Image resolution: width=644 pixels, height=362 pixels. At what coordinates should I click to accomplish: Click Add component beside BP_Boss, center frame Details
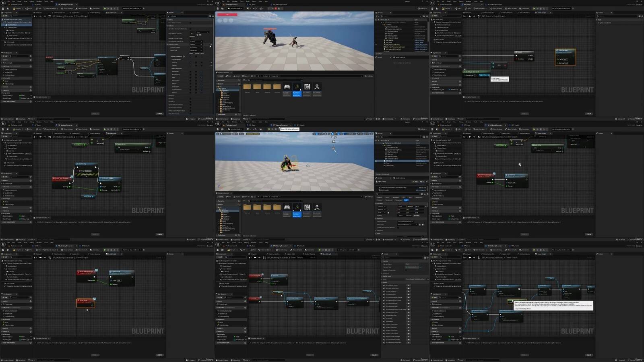(416, 182)
